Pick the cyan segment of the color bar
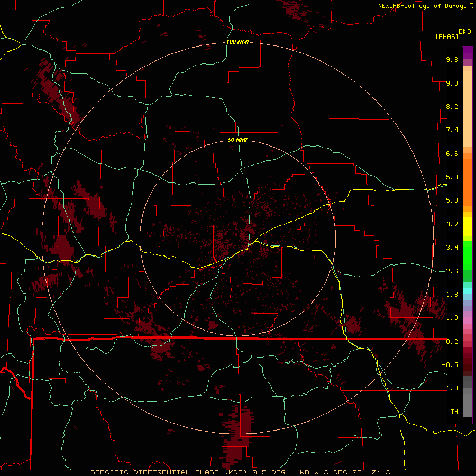Image resolution: width=476 pixels, height=476 pixels. pos(467,290)
